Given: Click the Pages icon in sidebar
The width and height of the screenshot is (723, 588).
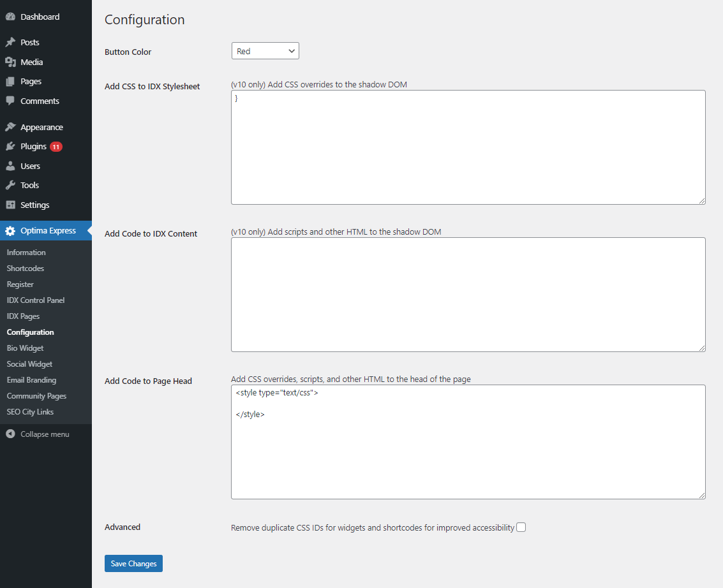Looking at the screenshot, I should tap(10, 82).
